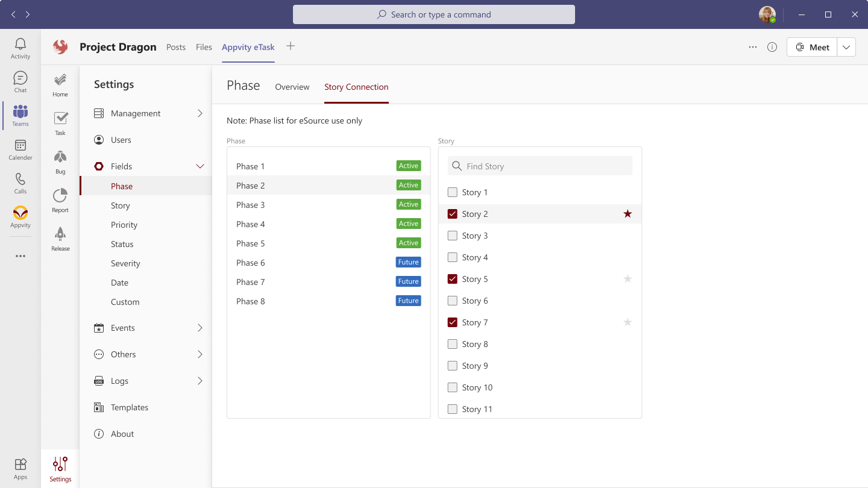The image size is (868, 488).
Task: Collapse the Fields section chevron
Action: [200, 166]
